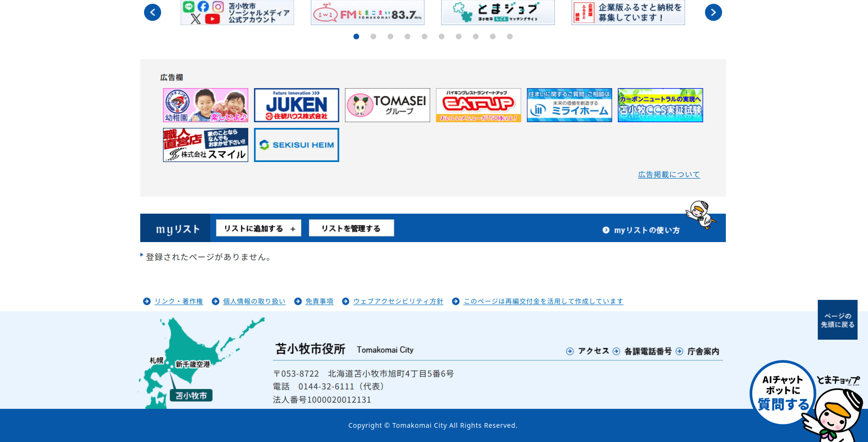Open the 個人情報の取り扱い link
Viewport: 868px width, 442px height.
click(x=254, y=301)
